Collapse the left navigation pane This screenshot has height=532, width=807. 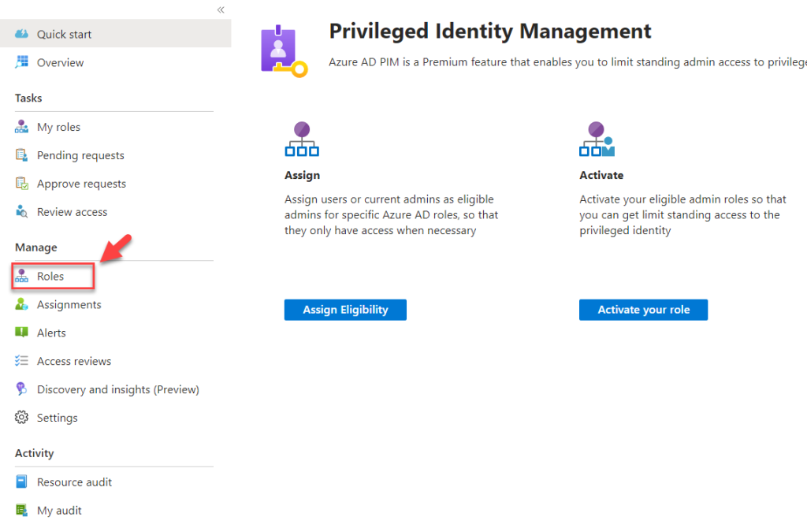point(221,9)
